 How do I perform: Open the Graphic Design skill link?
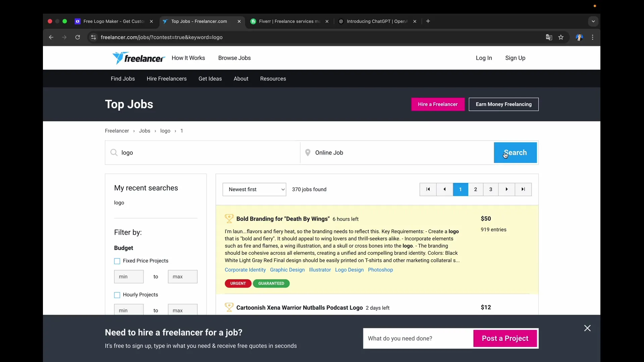click(287, 270)
